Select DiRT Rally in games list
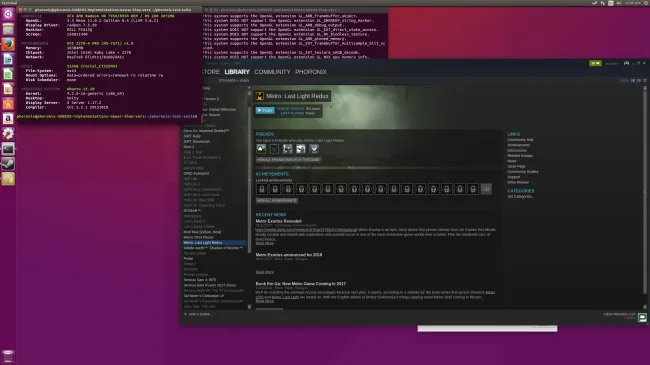 pyautogui.click(x=192, y=136)
